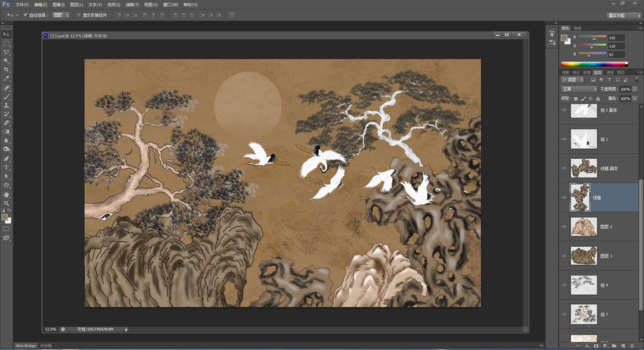This screenshot has height=350, width=644.
Task: Hide the selected 线稿 layer
Action: pos(564,198)
